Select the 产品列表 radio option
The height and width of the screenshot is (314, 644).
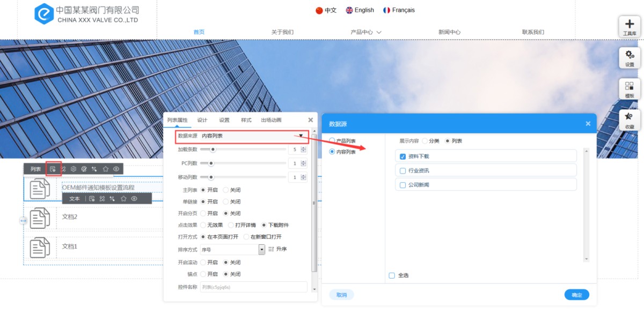click(332, 141)
